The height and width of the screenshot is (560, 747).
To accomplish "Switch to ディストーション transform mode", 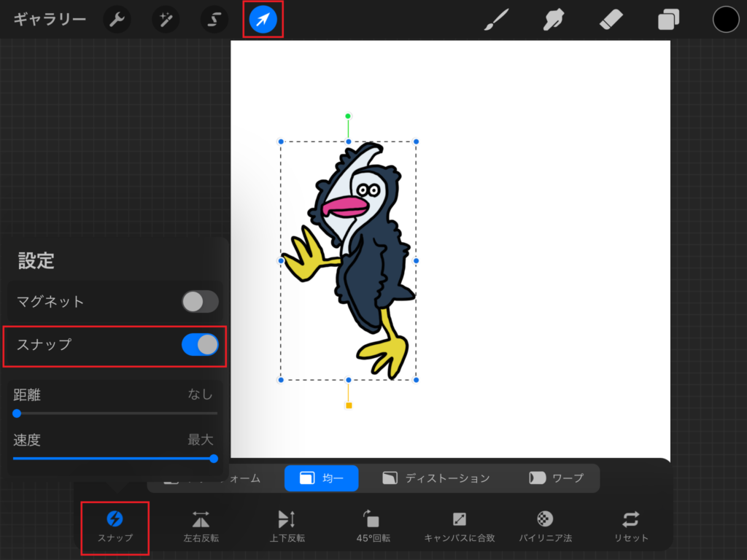I will (436, 478).
